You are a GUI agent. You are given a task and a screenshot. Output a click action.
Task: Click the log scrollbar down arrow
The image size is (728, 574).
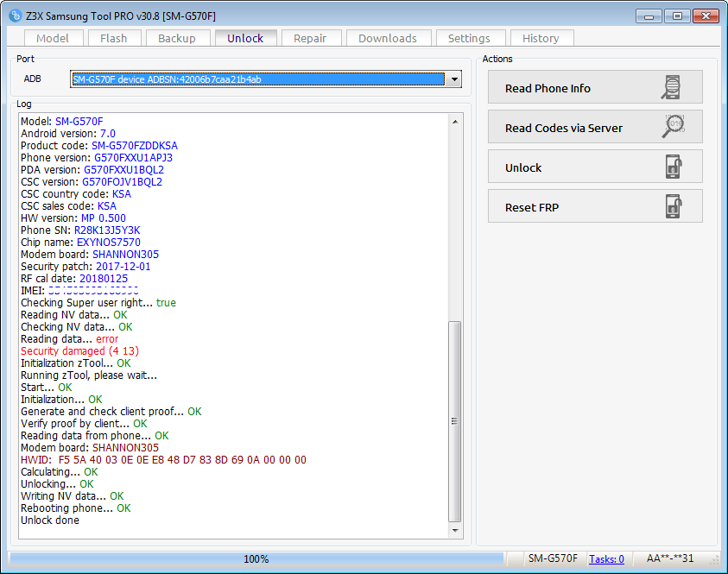[455, 530]
